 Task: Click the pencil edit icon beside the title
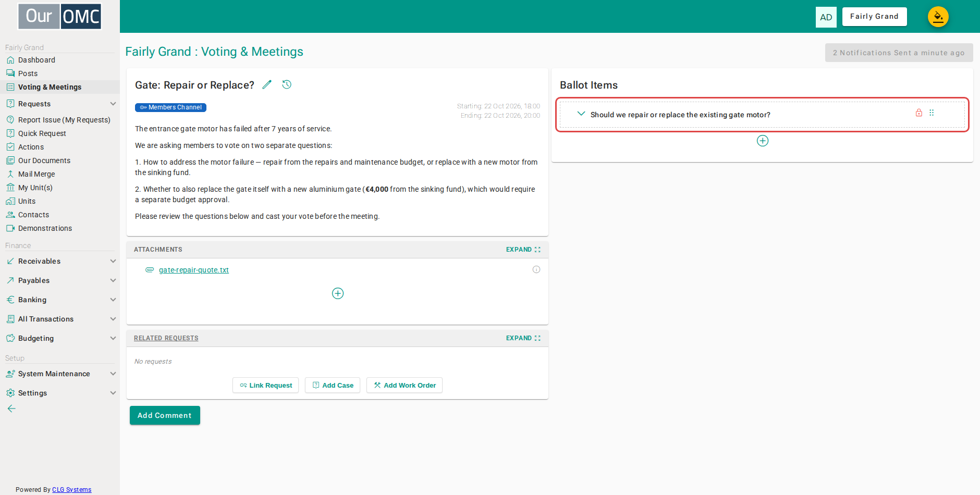(x=267, y=84)
